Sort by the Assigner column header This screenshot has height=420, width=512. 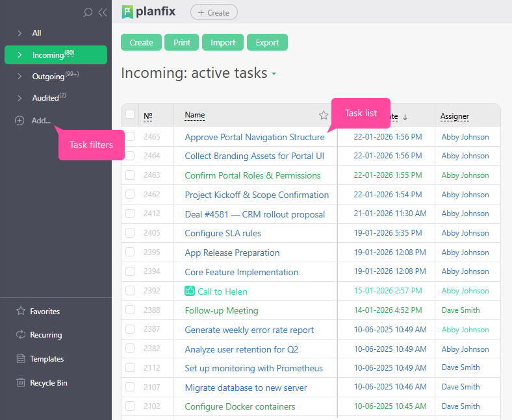point(455,116)
